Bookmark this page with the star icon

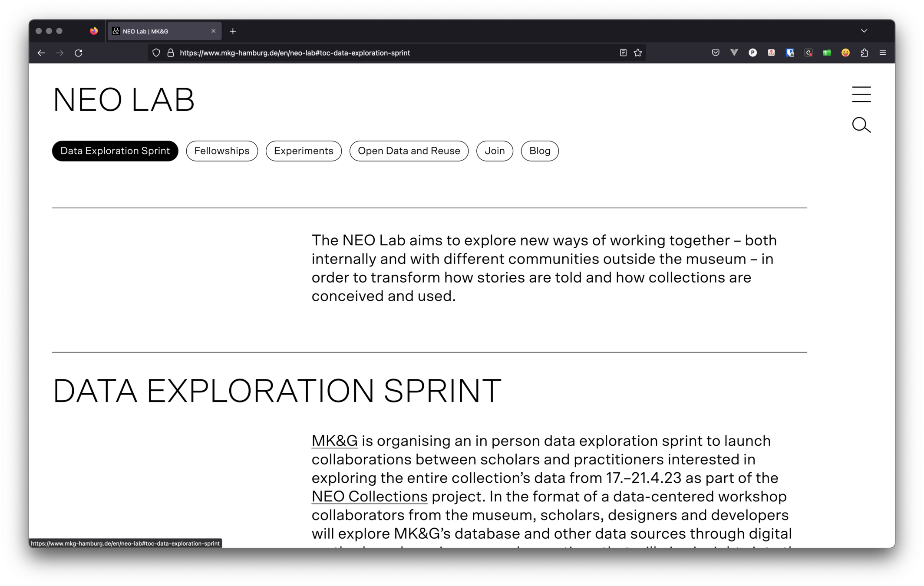(x=638, y=53)
